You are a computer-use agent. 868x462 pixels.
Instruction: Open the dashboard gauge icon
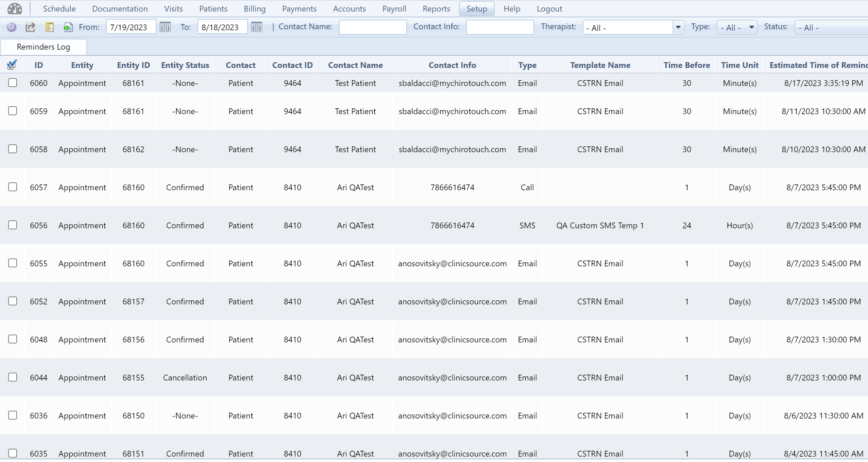point(15,9)
